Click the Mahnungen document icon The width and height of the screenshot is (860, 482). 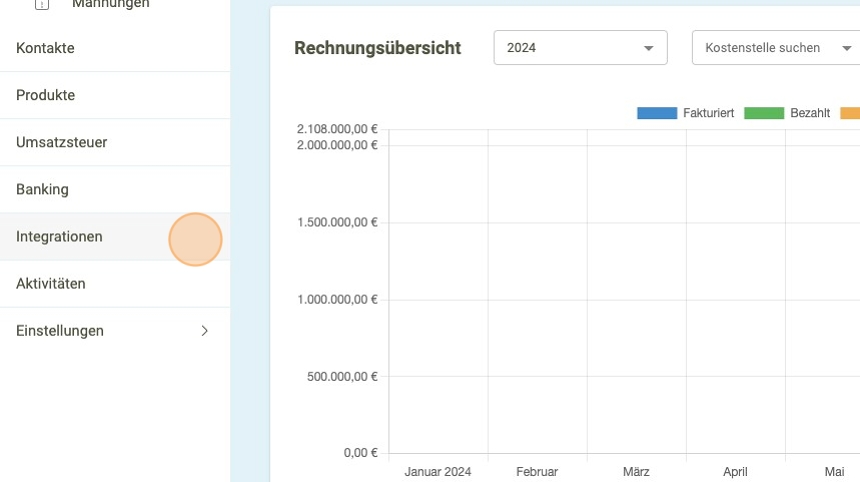42,4
